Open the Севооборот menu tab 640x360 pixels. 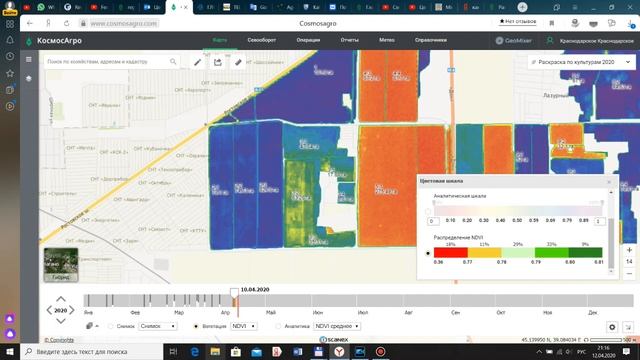[262, 40]
